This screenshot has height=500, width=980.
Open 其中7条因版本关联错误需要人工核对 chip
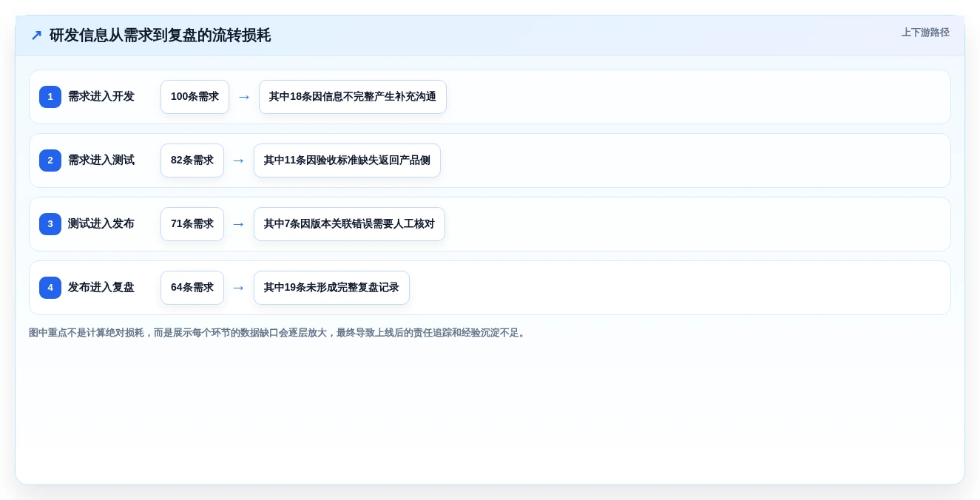pos(349,224)
